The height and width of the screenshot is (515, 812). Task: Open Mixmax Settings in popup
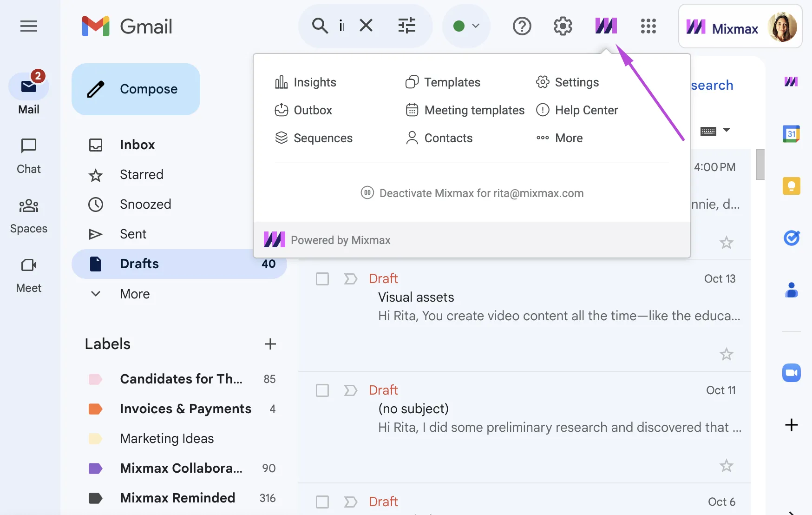[x=567, y=82]
